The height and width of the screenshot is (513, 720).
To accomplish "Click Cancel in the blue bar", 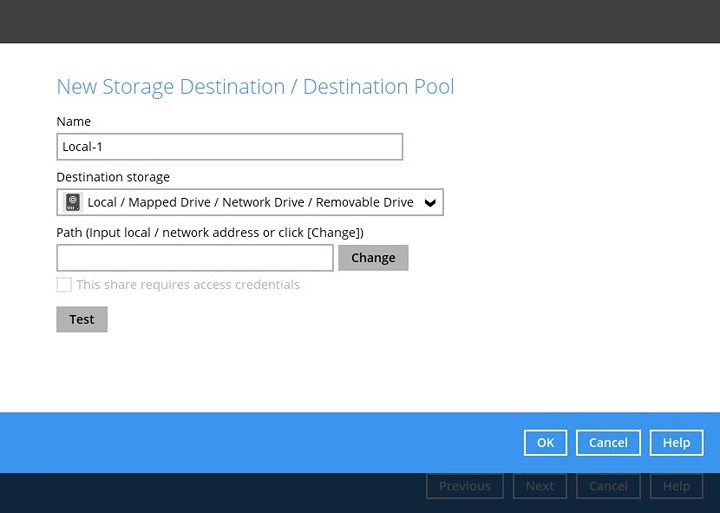I will coord(608,443).
